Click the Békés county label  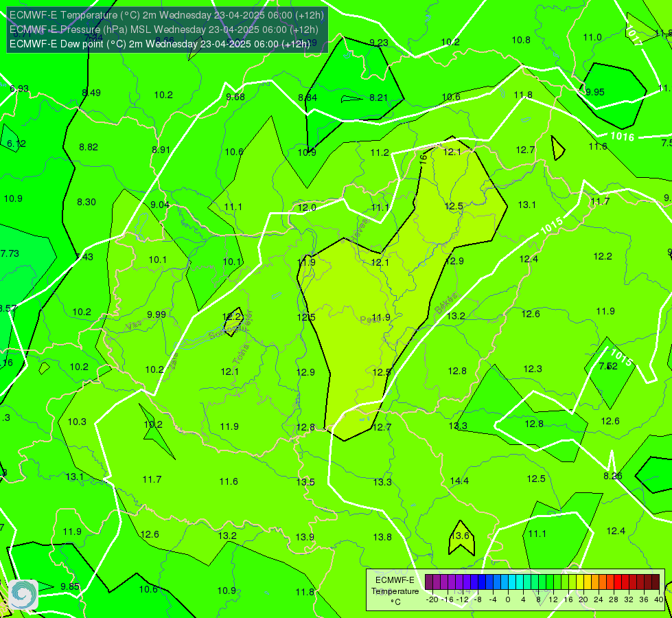tap(445, 304)
